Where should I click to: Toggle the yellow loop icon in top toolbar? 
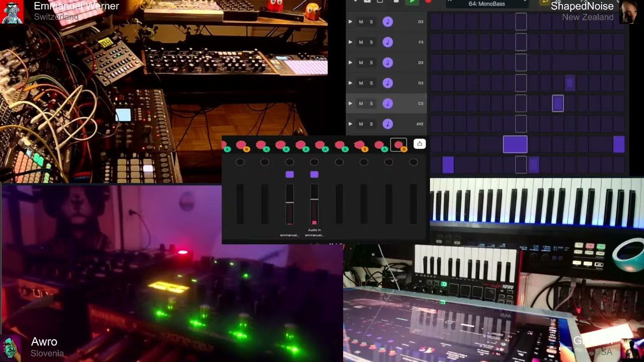[544, 3]
